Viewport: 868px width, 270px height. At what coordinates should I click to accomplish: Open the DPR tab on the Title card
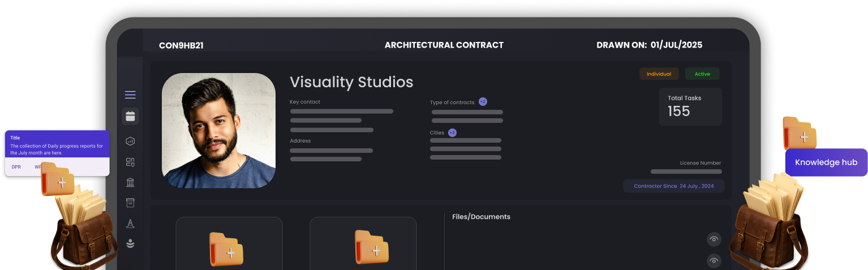click(16, 167)
